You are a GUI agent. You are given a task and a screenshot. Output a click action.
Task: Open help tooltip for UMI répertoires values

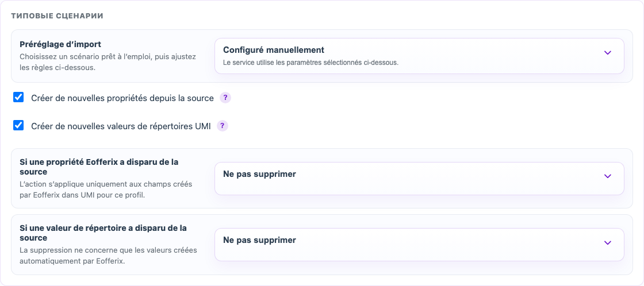[222, 126]
